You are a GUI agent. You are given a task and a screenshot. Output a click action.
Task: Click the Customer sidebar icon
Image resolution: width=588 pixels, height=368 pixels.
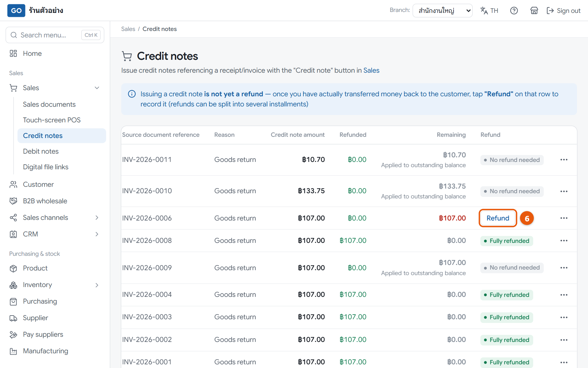tap(13, 185)
